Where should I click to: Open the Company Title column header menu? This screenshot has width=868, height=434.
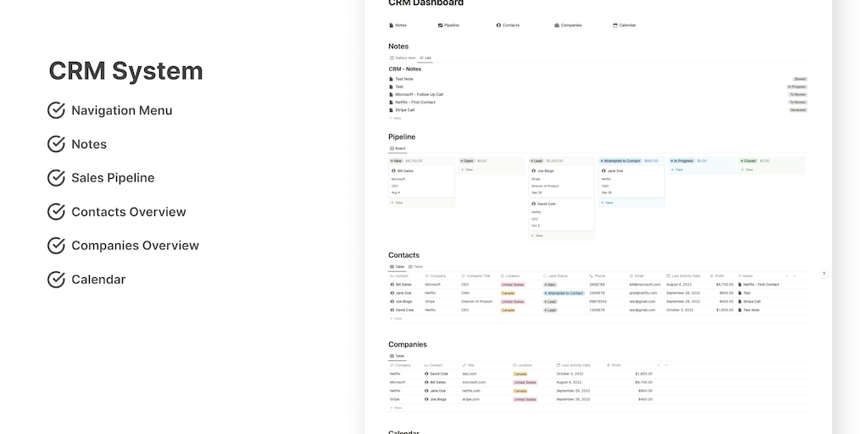(476, 275)
